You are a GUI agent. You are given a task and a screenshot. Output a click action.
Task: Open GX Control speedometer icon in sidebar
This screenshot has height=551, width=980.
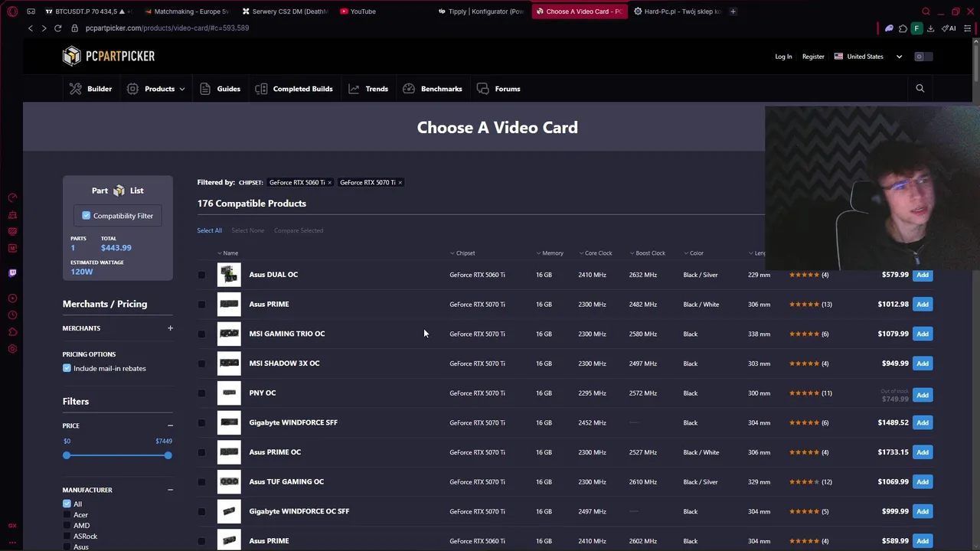pyautogui.click(x=12, y=198)
